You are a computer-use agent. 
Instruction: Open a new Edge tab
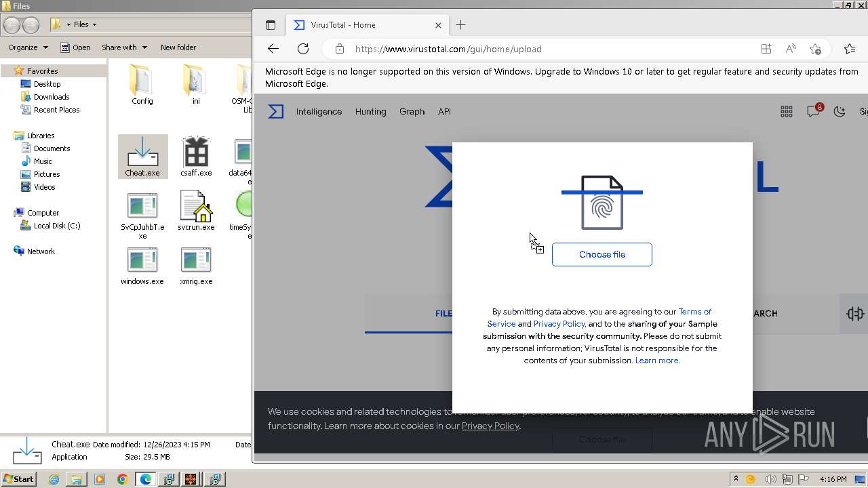point(460,25)
